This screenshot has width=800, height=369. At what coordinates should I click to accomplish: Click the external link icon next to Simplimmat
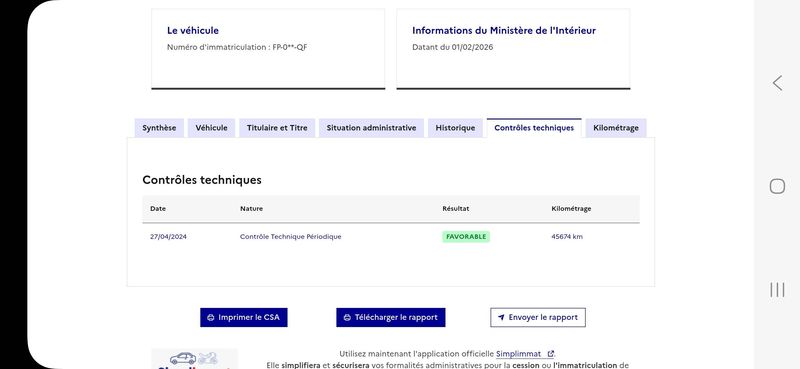click(x=551, y=354)
